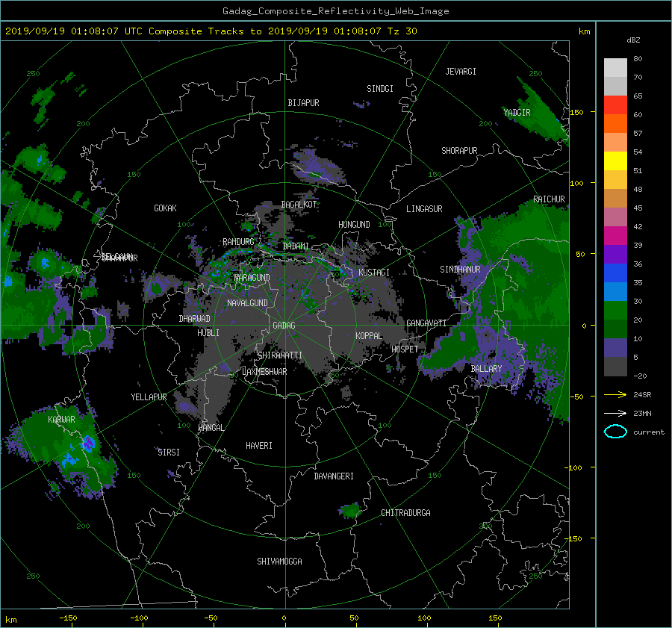
Task: Click the dBZ legend heading
Action: [633, 40]
